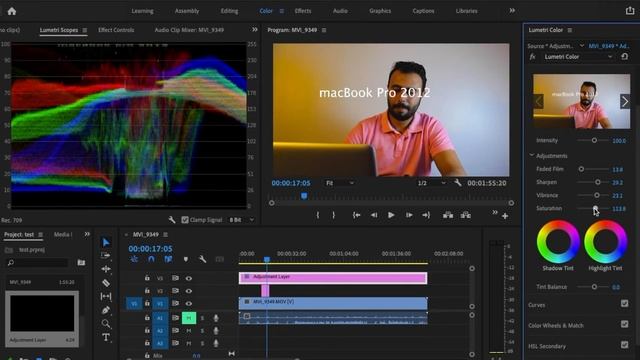Click the Highlight Tint color wheel
Screen dimensions: 640x360
click(x=606, y=242)
